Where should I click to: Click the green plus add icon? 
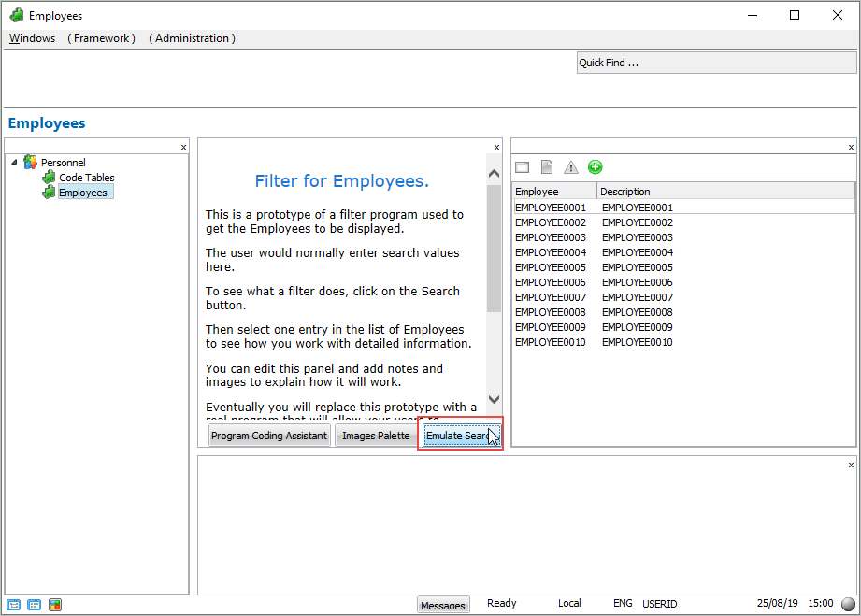click(x=596, y=167)
